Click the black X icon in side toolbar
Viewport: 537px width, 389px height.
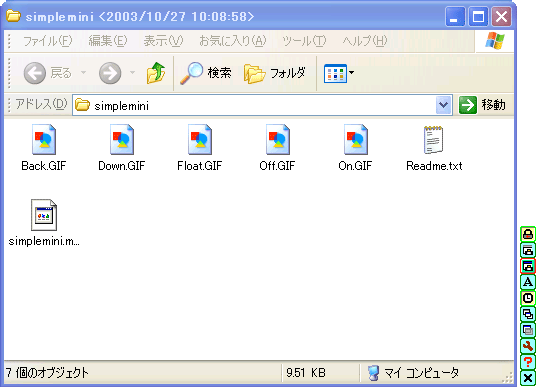(x=528, y=378)
